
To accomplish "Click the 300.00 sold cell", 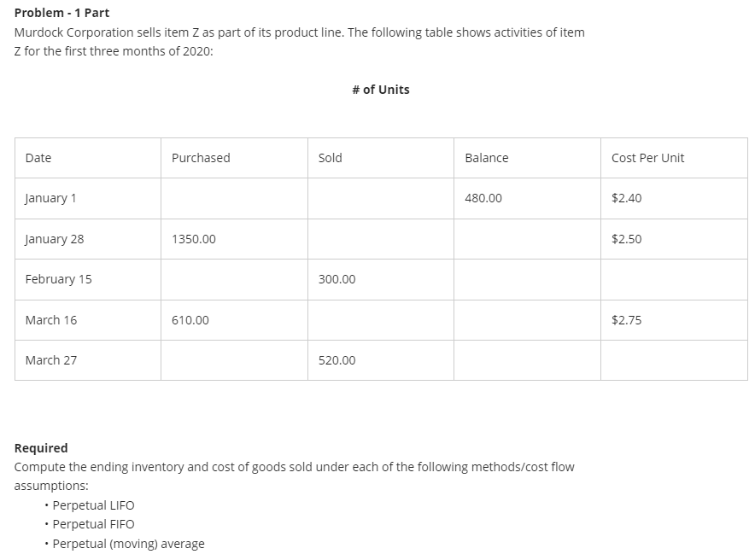I will (380, 279).
